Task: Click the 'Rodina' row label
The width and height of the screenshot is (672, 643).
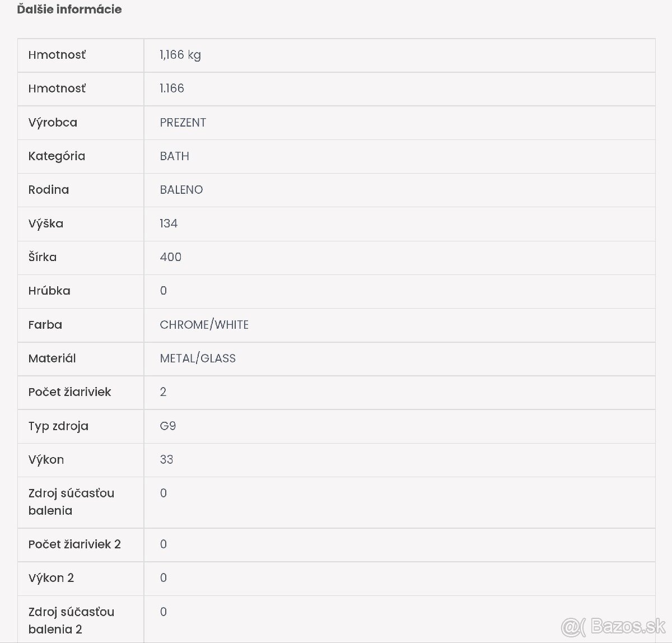Action: (49, 190)
